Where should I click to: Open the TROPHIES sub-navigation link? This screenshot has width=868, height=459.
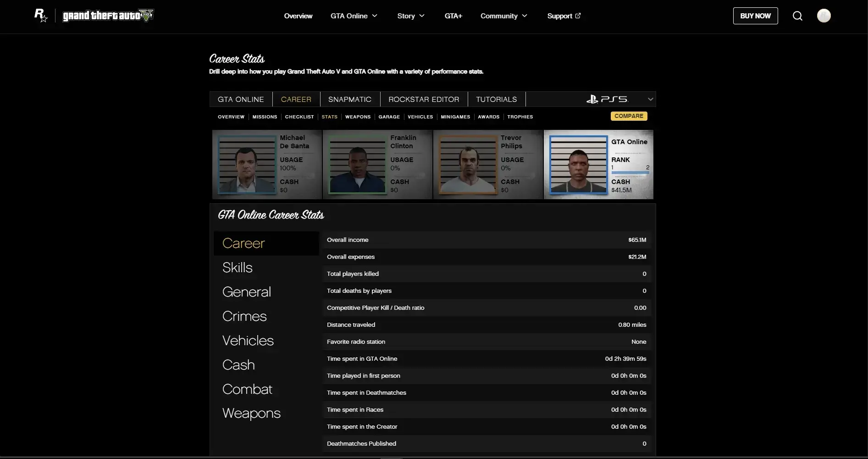520,117
